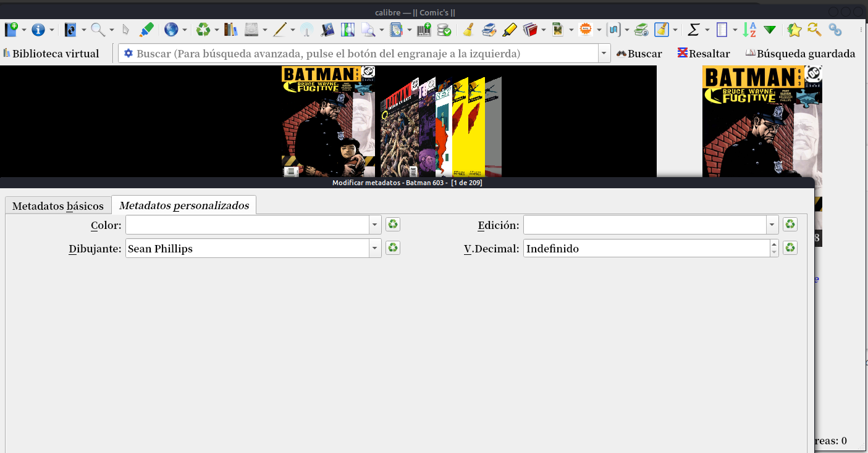The image size is (868, 453).
Task: Open the Color combo box dropdown
Action: click(x=375, y=225)
